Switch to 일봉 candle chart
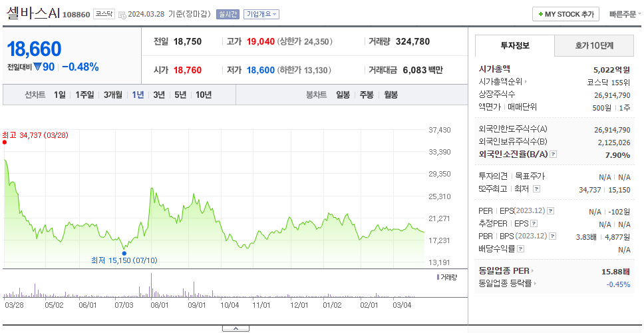Screen dimensions: 644x333 343,95
